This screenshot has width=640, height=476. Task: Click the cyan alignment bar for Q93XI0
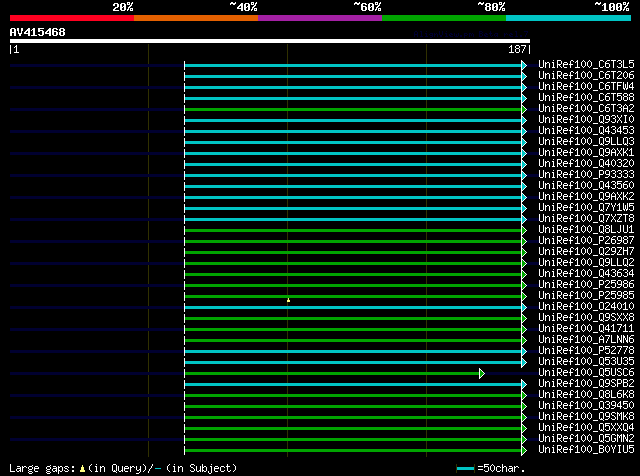pyautogui.click(x=353, y=120)
